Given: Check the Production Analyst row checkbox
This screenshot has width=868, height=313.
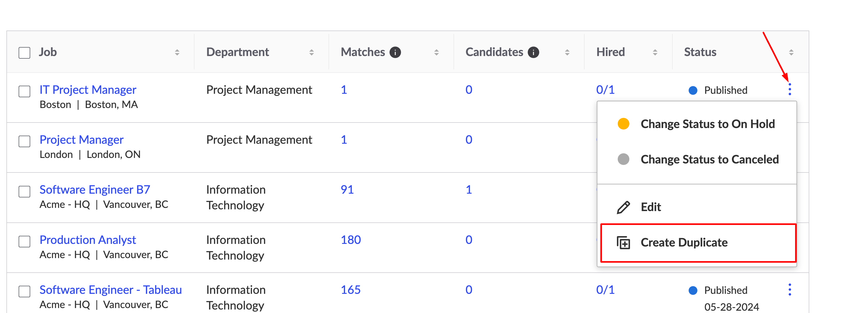Looking at the screenshot, I should pos(24,241).
